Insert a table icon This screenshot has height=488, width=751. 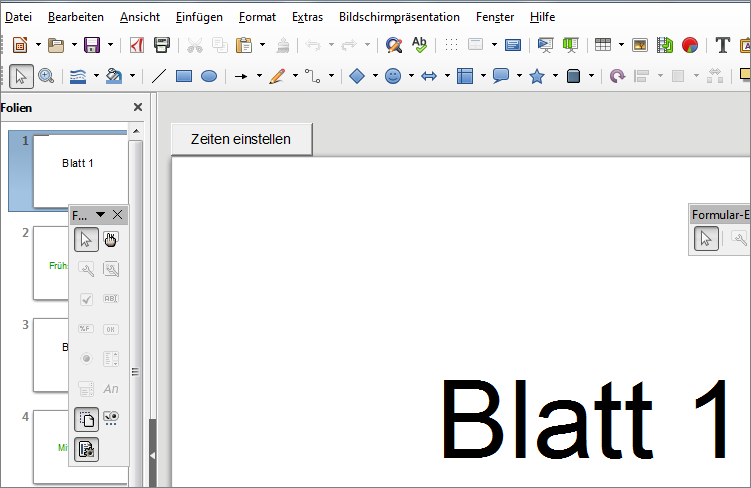603,45
